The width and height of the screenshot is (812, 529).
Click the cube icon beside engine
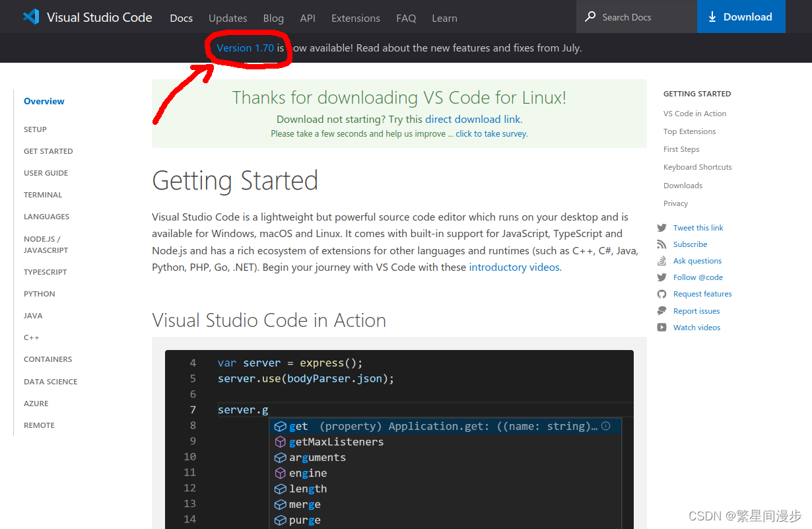280,474
